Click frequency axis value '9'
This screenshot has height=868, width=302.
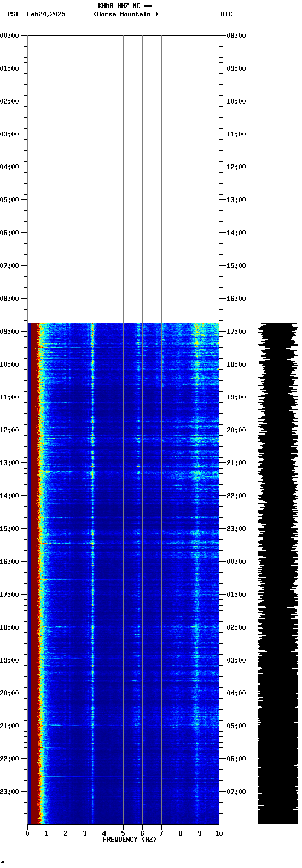coord(200,833)
